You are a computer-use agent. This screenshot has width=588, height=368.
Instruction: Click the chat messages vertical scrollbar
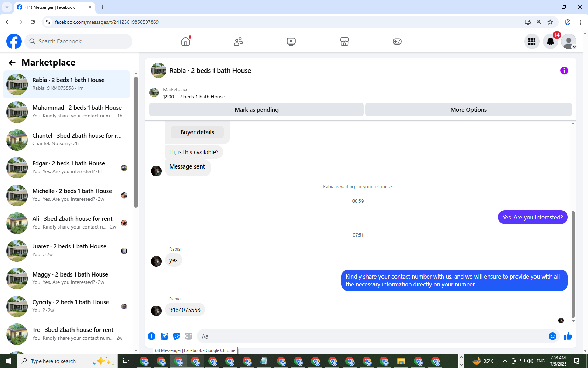point(573,264)
